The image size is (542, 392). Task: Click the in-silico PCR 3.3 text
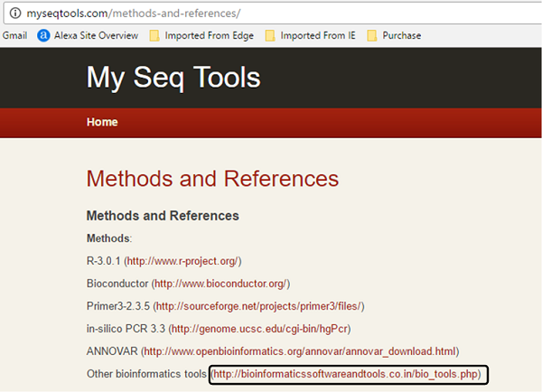click(126, 329)
